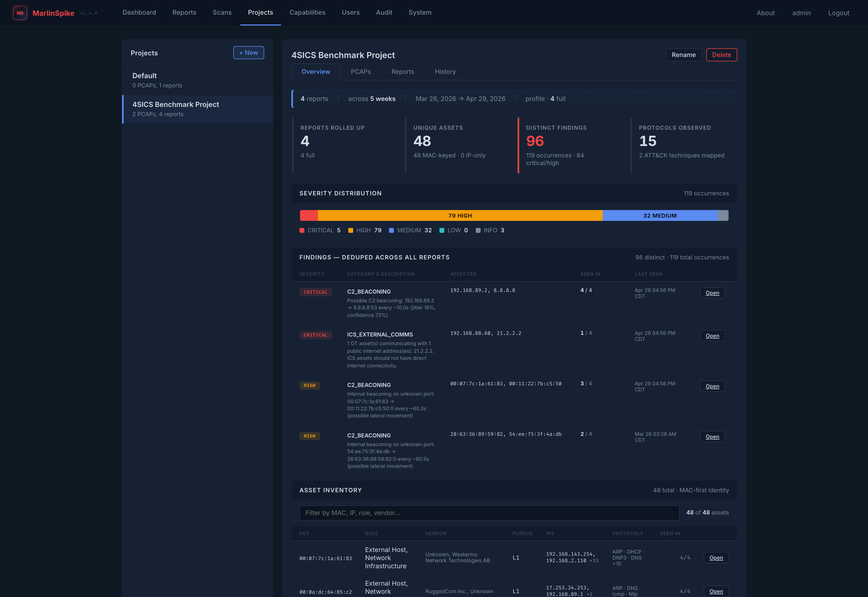Click CRITICAL badge on ICS_EXTERNAL_COMMS row
This screenshot has width=868, height=597.
[x=315, y=335]
